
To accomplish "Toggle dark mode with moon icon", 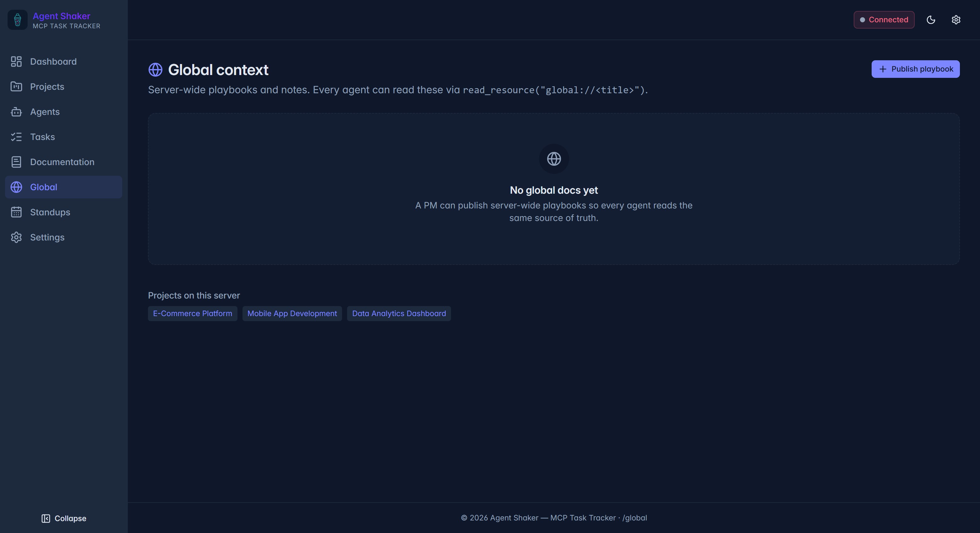I will pos(931,20).
